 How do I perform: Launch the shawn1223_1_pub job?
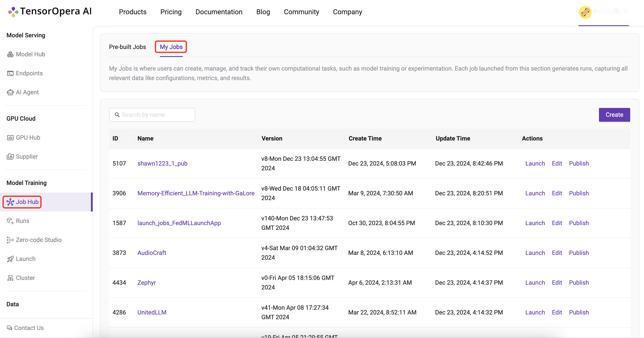[535, 163]
